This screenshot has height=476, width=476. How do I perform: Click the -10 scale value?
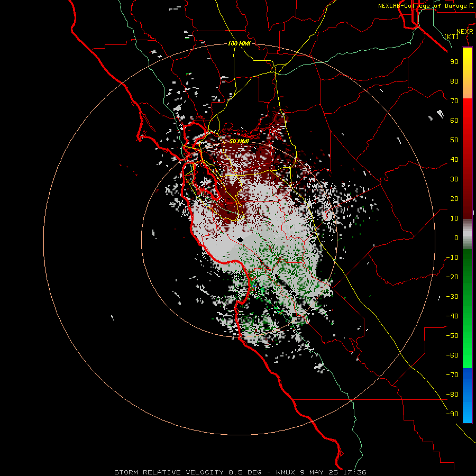pos(452,258)
